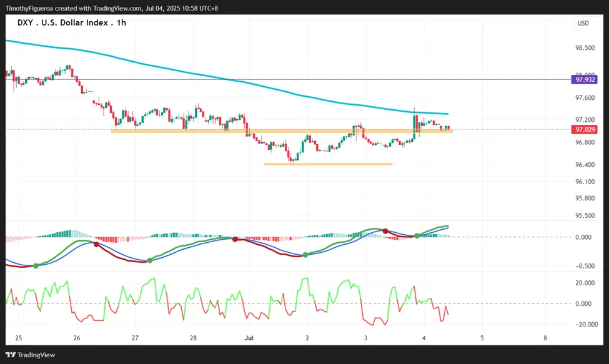Select the lower orange support line at 96.400

tap(328, 164)
